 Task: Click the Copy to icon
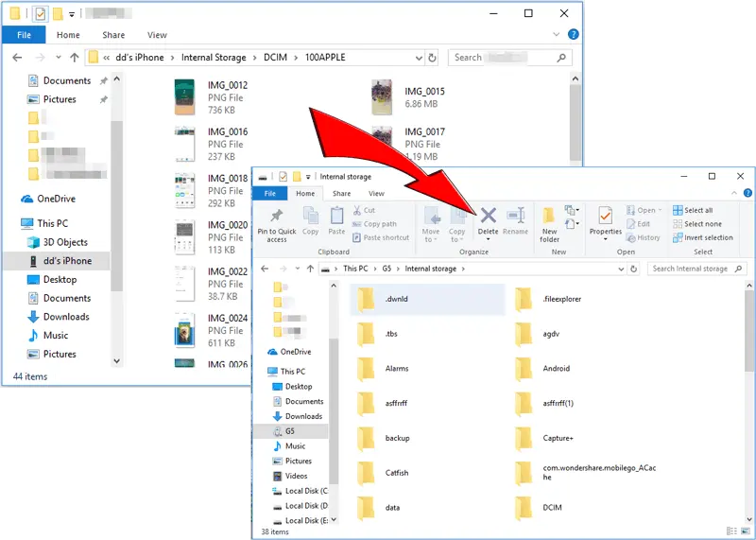[x=457, y=216]
